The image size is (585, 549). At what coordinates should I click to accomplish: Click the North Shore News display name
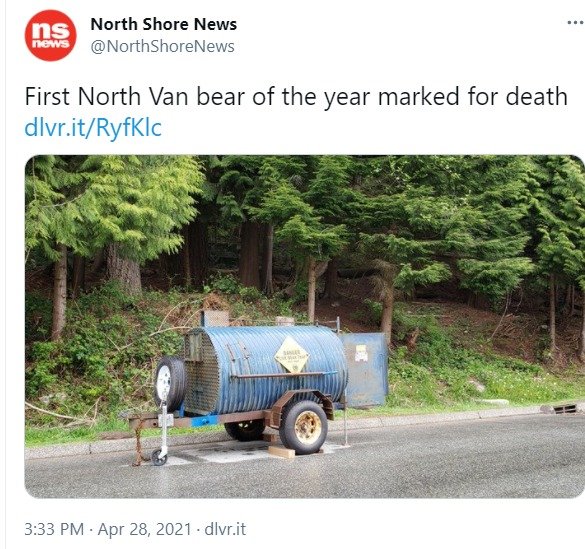(163, 24)
